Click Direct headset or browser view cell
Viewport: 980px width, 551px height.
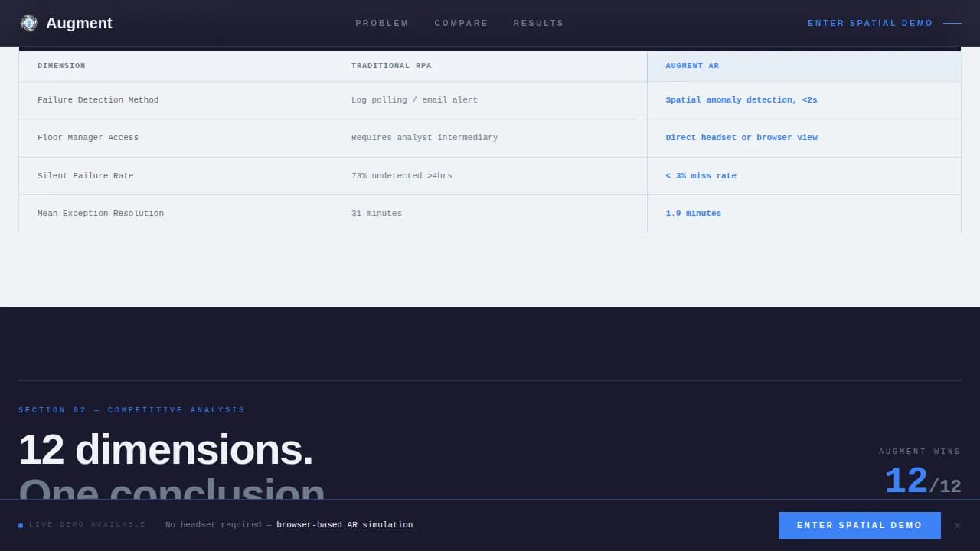coord(741,138)
